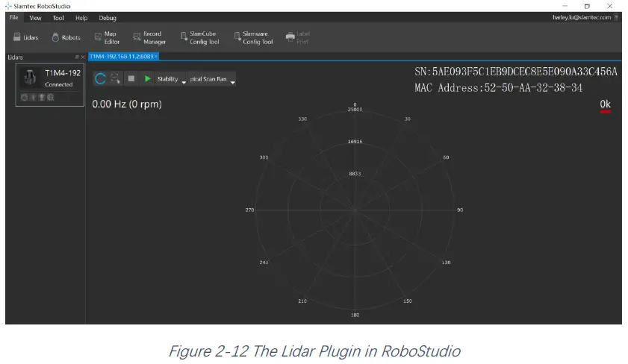Open the Typical Scan Range dropdown
The image size is (628, 364).
pyautogui.click(x=212, y=79)
